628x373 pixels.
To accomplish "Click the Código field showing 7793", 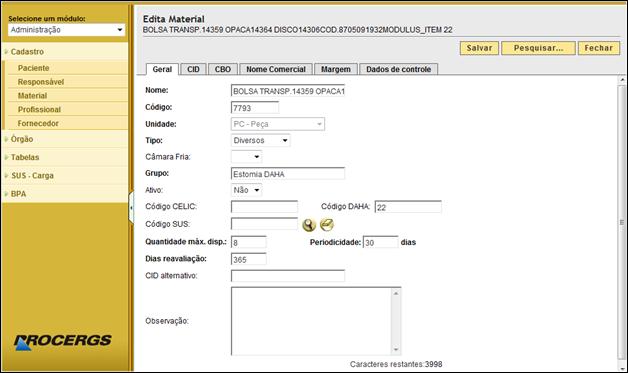I will (x=255, y=108).
